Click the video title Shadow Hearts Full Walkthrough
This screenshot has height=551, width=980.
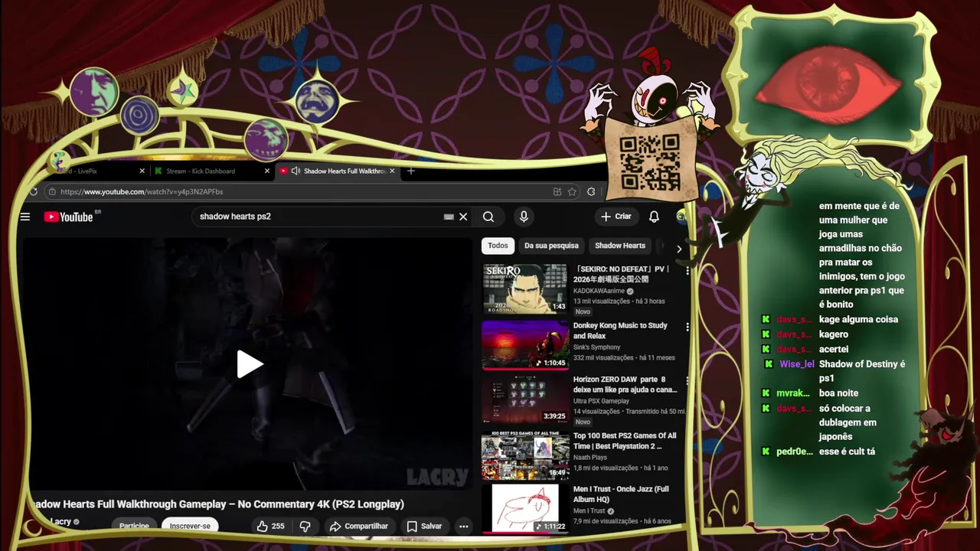tap(217, 504)
